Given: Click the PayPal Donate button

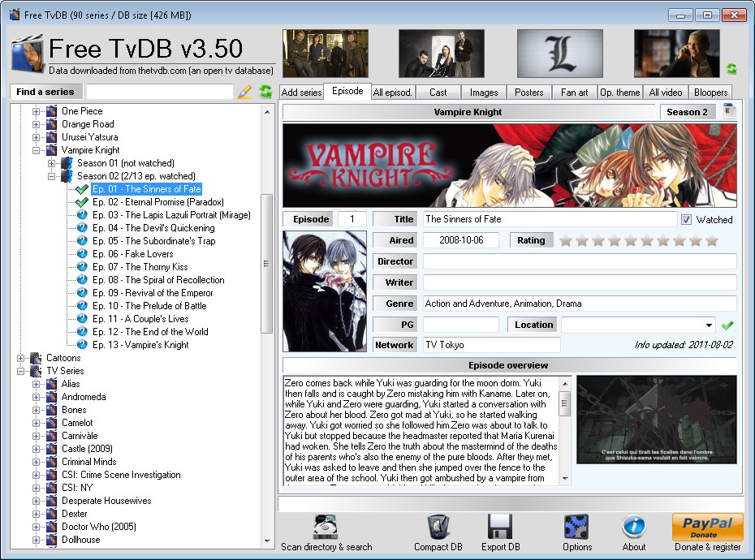Looking at the screenshot, I should click(x=707, y=527).
